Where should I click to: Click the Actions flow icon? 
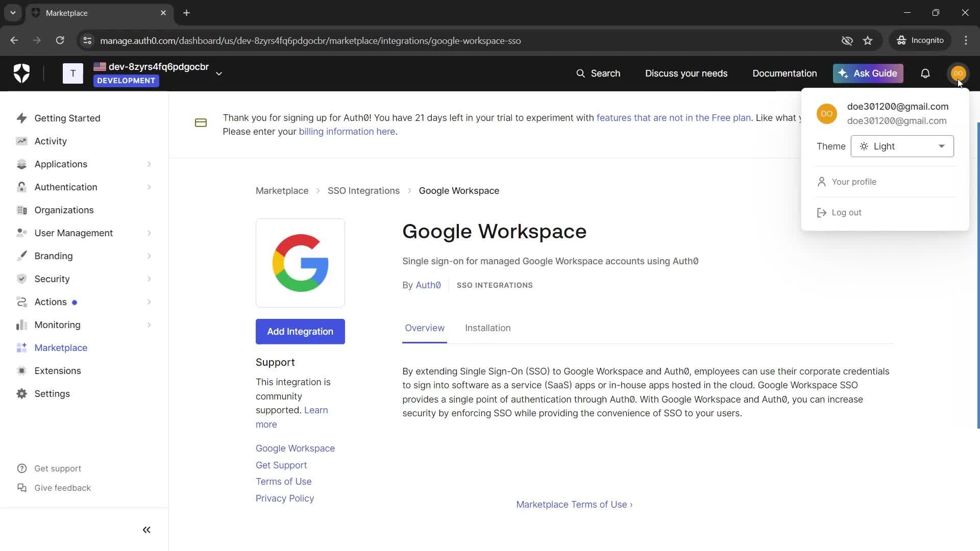[21, 302]
